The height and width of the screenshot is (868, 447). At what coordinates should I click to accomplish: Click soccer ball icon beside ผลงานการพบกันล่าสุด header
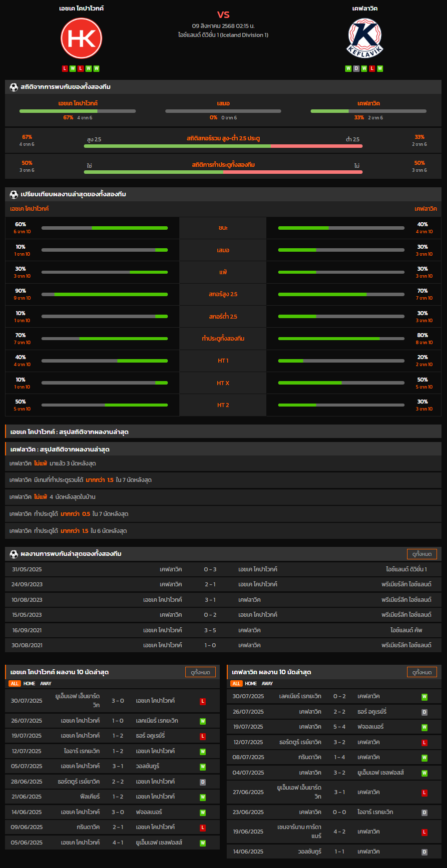coord(14,554)
